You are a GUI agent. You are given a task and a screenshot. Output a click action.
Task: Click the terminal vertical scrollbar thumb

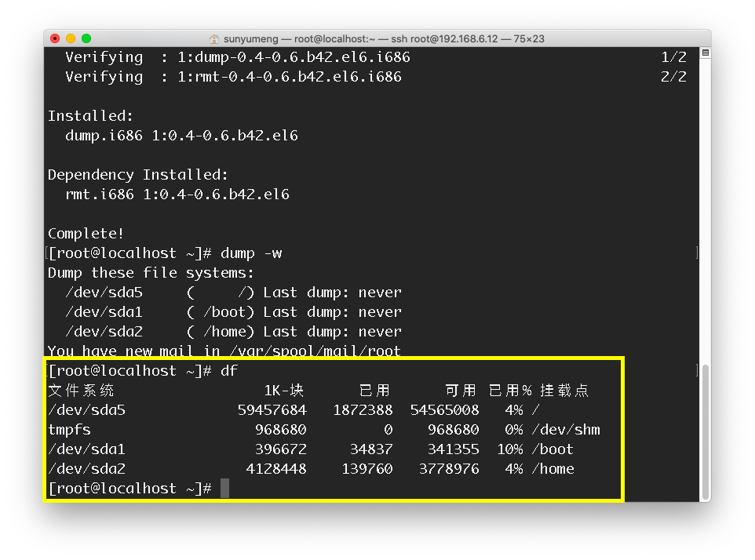pos(706,433)
